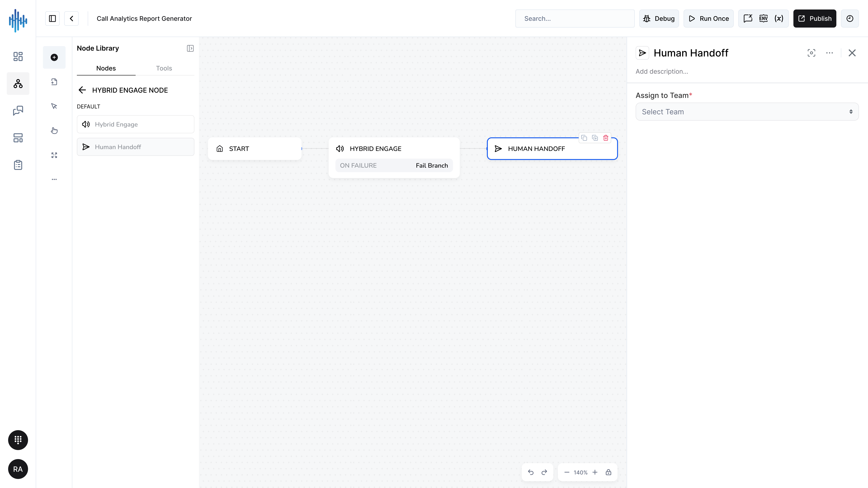
Task: Open the clipboard list icon in left sidebar
Action: (x=18, y=165)
